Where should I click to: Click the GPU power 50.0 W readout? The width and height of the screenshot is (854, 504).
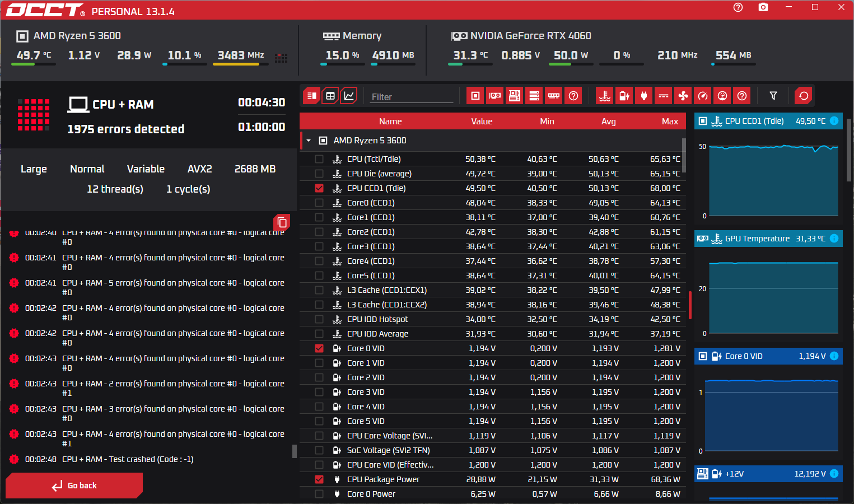click(x=571, y=55)
